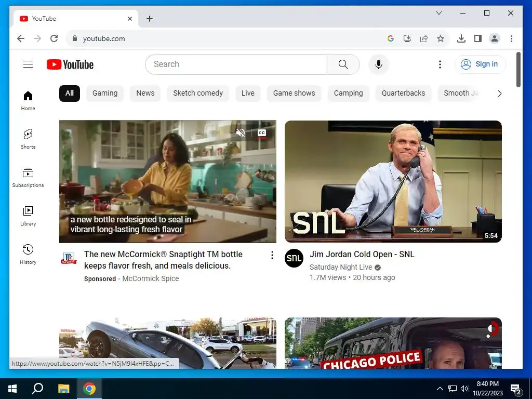Click the SNL channel avatar
The width and height of the screenshot is (532, 399).
[x=294, y=258]
